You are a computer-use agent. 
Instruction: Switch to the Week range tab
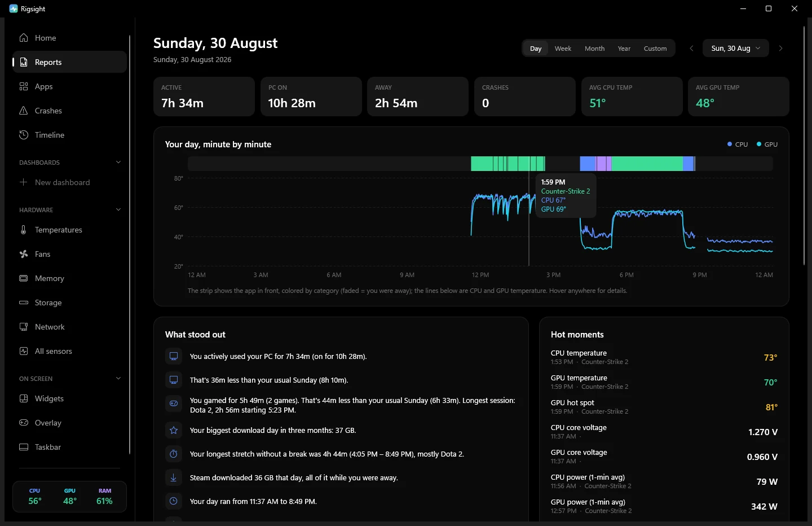(x=563, y=49)
